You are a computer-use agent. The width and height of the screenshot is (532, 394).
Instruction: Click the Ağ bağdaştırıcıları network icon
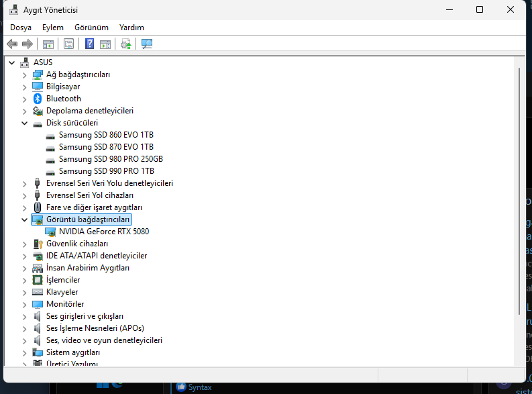(38, 75)
